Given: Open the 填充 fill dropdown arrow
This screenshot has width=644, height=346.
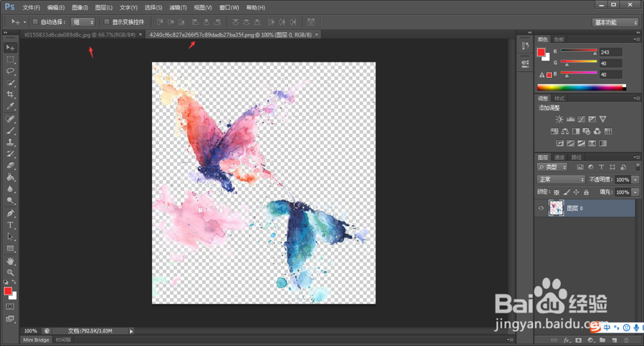Looking at the screenshot, I should pyautogui.click(x=636, y=192).
